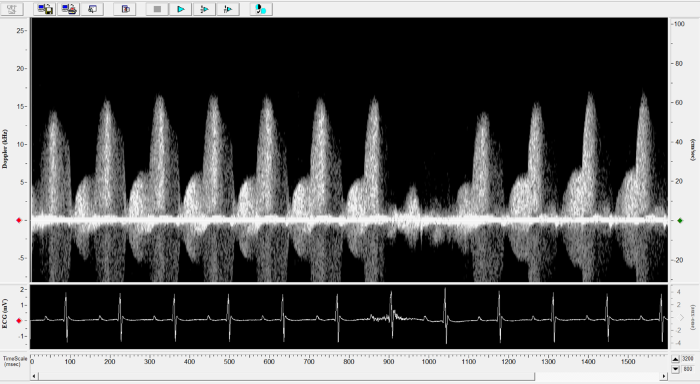Viewport: 700px width, 384px height.
Task: Increase time scale with the up arrow
Action: coord(675,359)
